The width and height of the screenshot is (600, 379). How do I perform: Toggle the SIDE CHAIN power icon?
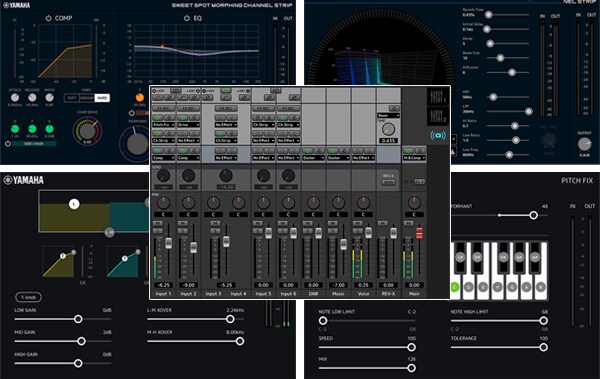coord(8,144)
